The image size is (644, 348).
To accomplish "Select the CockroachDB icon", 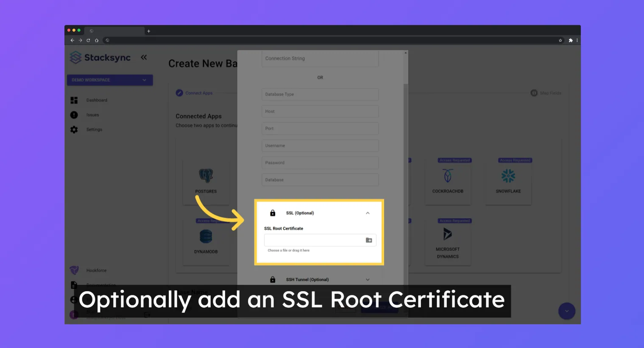I will tap(448, 175).
